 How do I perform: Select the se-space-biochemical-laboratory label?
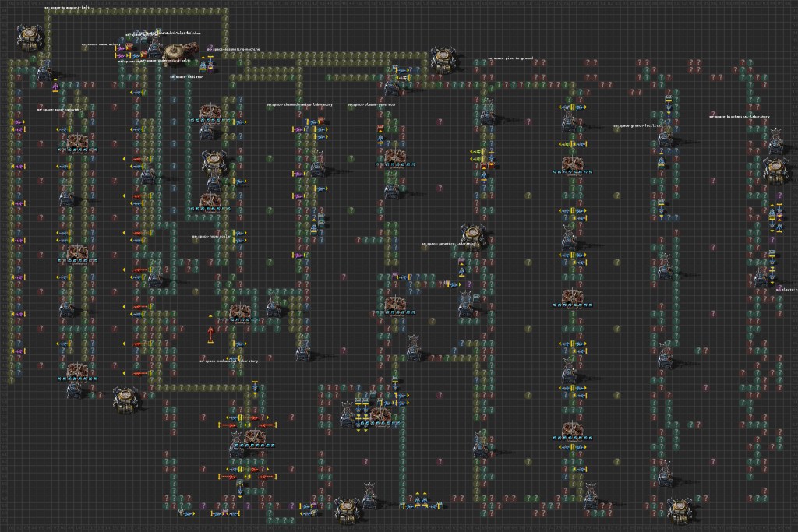740,117
